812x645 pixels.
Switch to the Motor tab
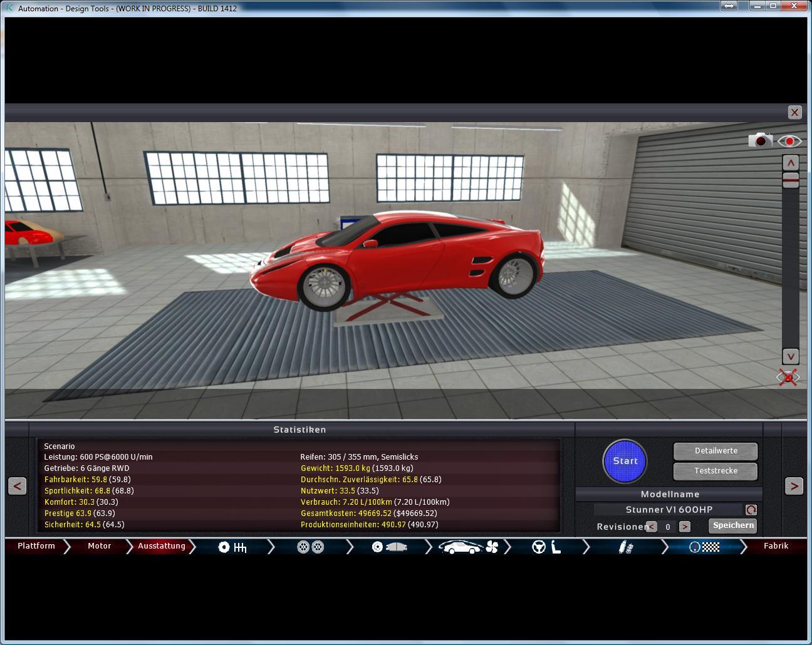(99, 546)
